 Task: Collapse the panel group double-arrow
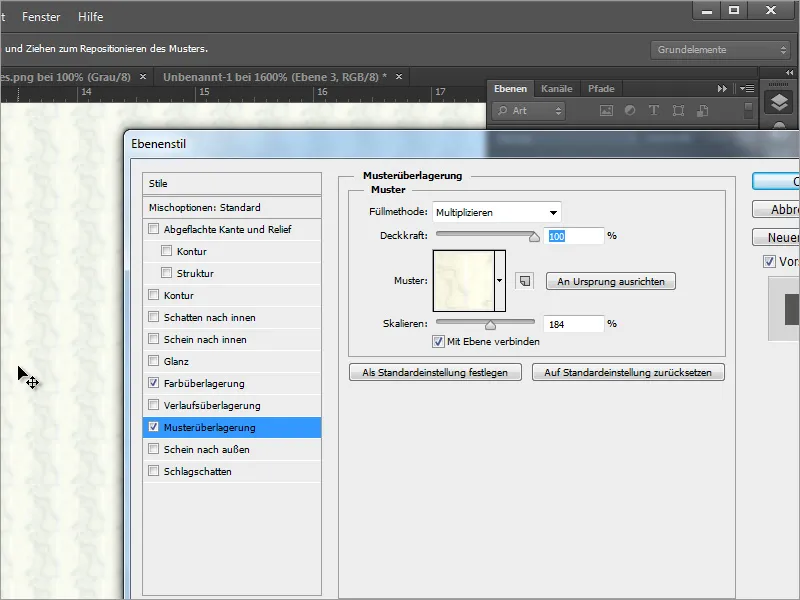[x=722, y=89]
